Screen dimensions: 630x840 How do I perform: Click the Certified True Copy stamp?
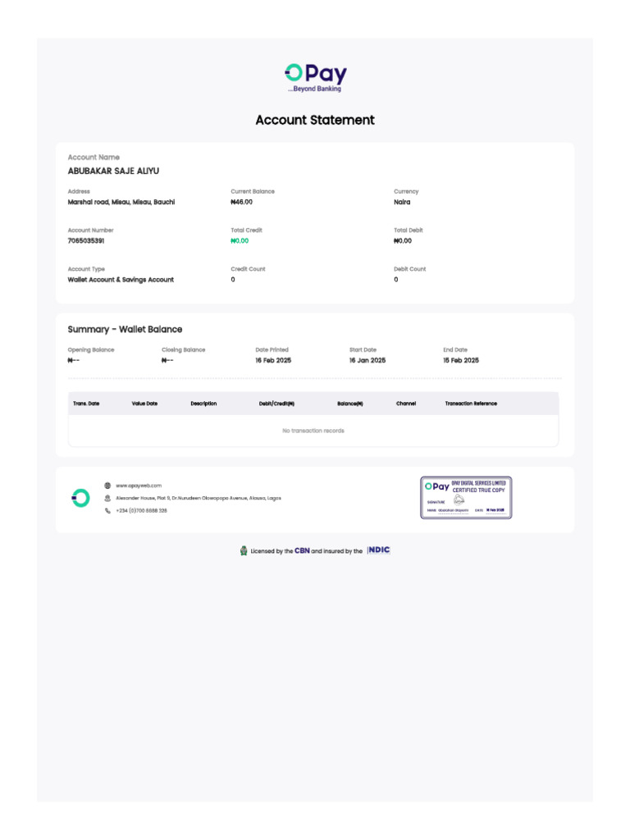pos(466,497)
